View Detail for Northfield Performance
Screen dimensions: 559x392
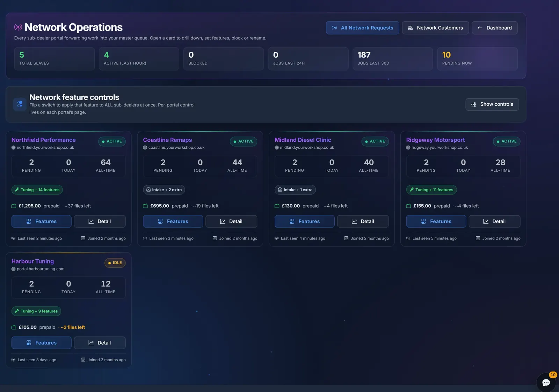[100, 221]
